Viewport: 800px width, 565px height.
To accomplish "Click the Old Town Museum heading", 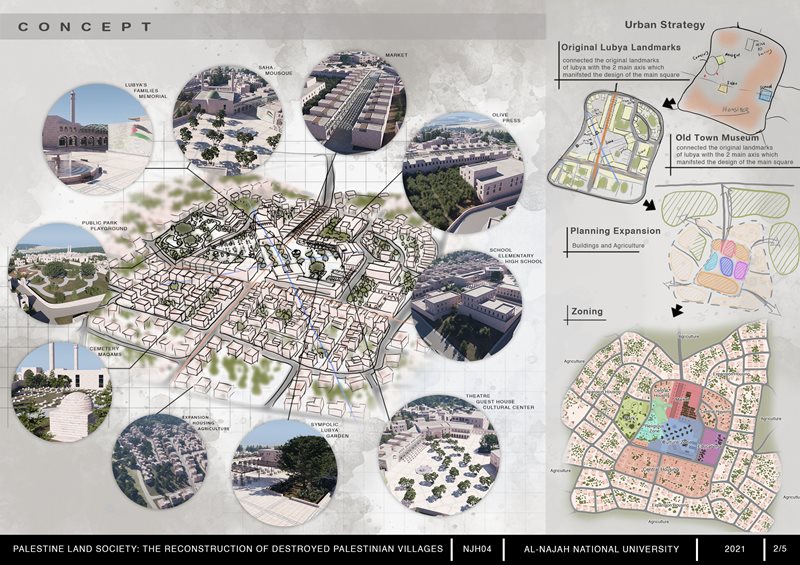I will coord(717,137).
